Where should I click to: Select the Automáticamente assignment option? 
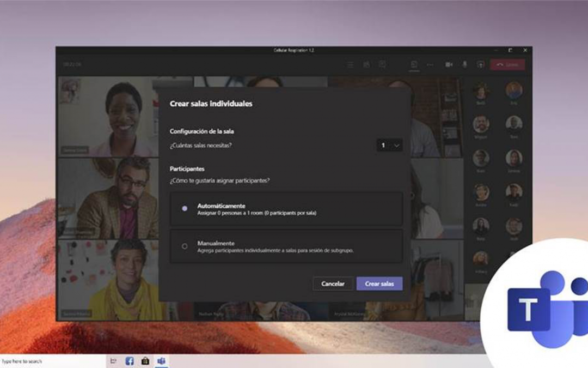(x=286, y=209)
